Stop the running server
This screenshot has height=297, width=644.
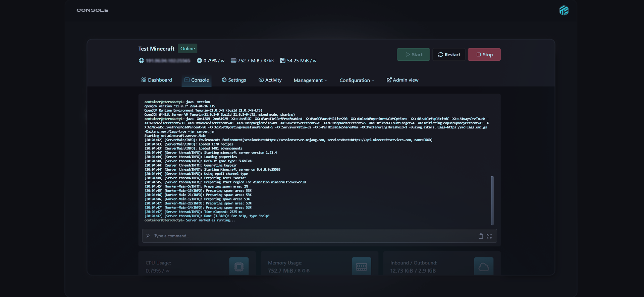(x=484, y=55)
